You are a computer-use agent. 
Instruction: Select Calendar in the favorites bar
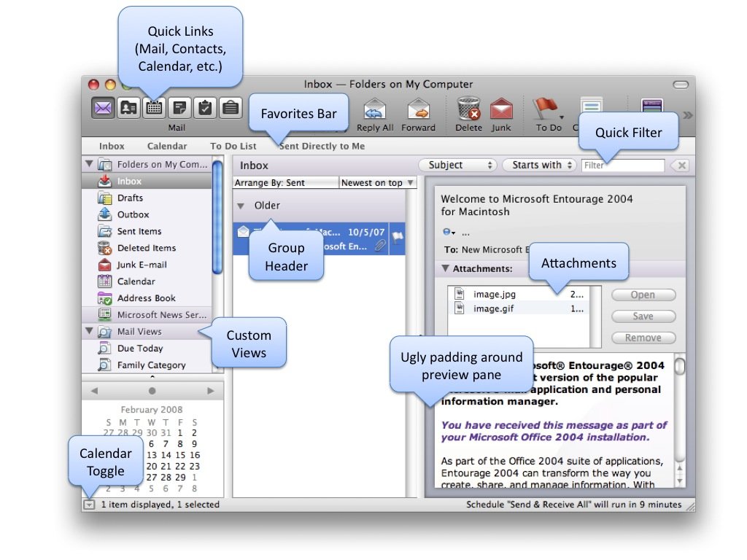[x=167, y=147]
